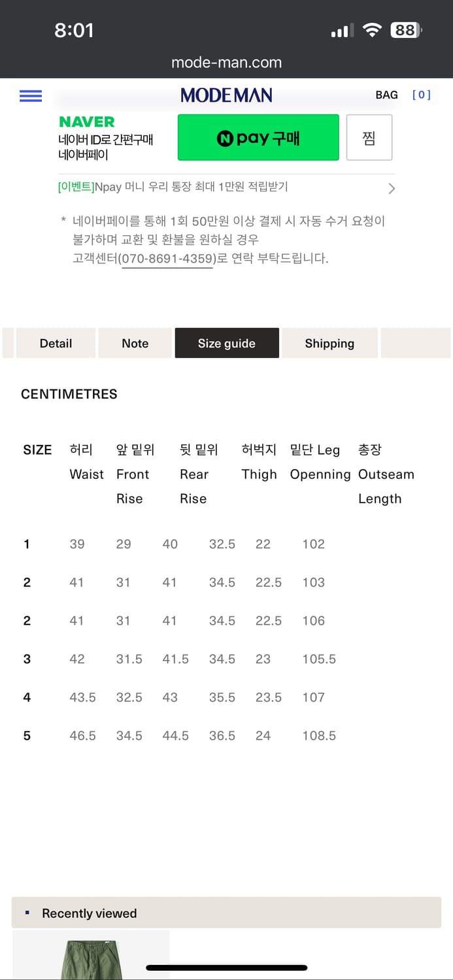Screen dimensions: 453x980
Task: Click the MODE MAN logo
Action: [x=226, y=95]
